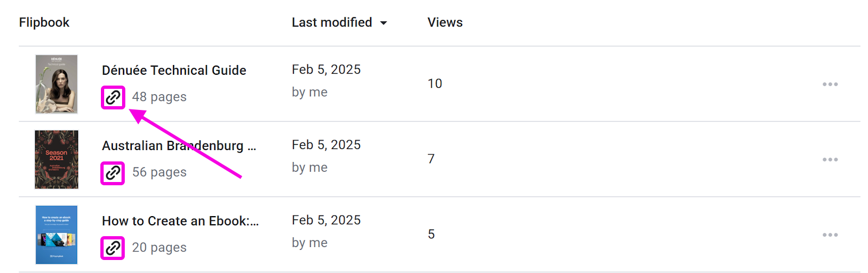Open the Australian Brandenburg flipbook title

click(x=179, y=146)
